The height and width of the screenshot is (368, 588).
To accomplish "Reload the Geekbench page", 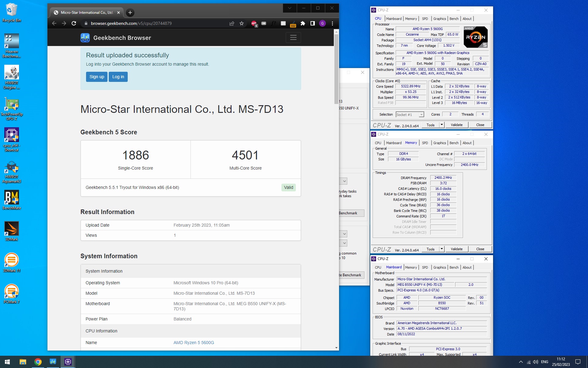I will coord(74,23).
